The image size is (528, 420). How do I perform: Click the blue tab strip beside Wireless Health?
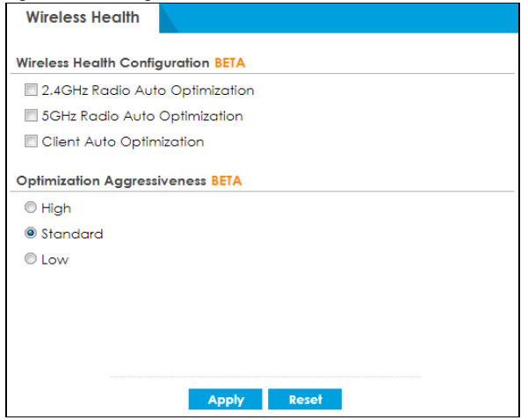tap(351, 18)
